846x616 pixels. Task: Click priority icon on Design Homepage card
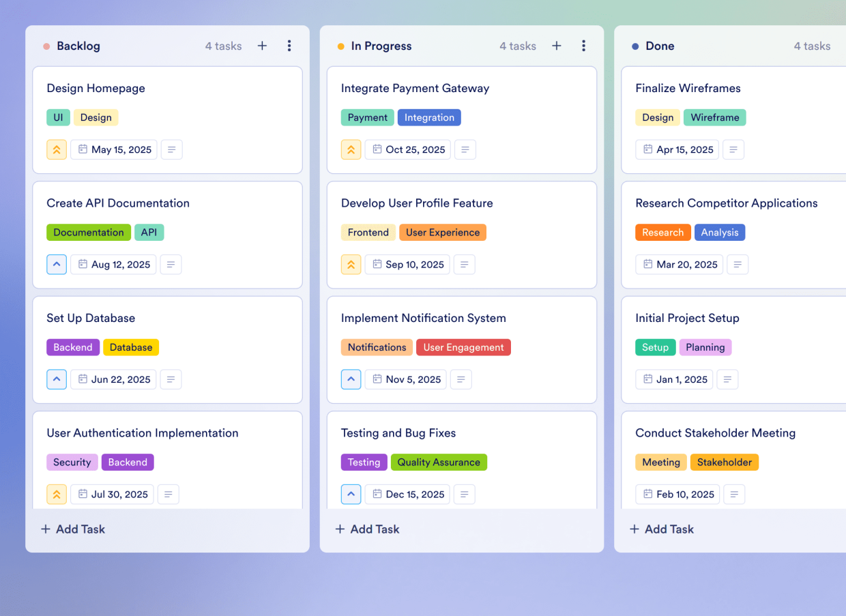click(x=57, y=149)
